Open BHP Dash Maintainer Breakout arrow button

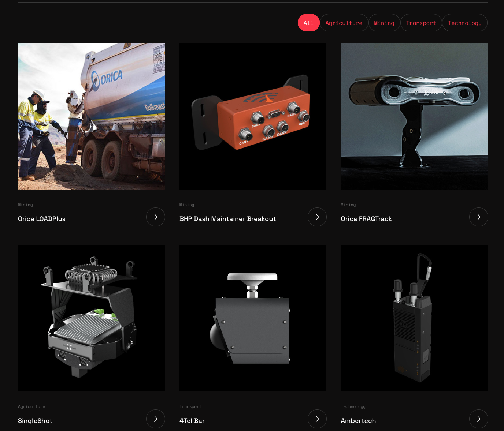coord(317,217)
